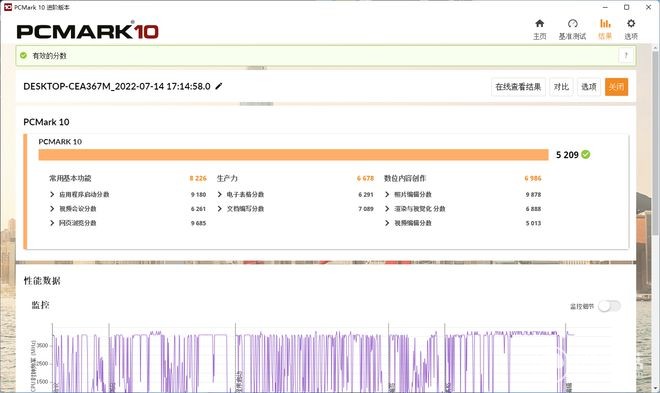The image size is (660, 393).
Task: Open the Benchmarks (基准测试) gauge icon
Action: click(572, 24)
